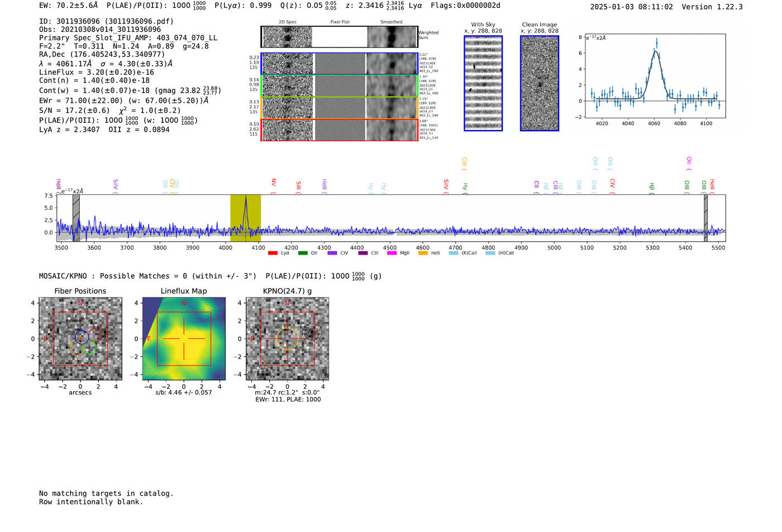This screenshot has width=782, height=532.
Task: Open the Fiber Positions panel image
Action: (x=80, y=339)
